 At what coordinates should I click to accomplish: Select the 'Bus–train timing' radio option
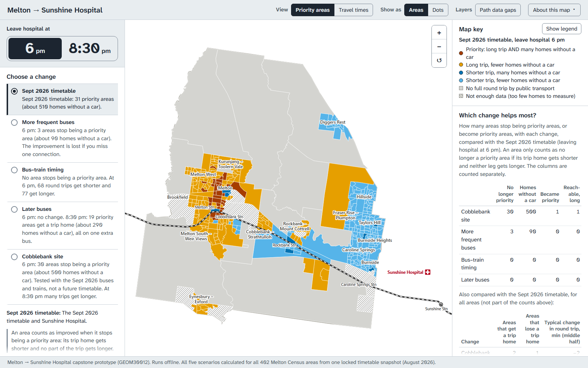point(14,170)
